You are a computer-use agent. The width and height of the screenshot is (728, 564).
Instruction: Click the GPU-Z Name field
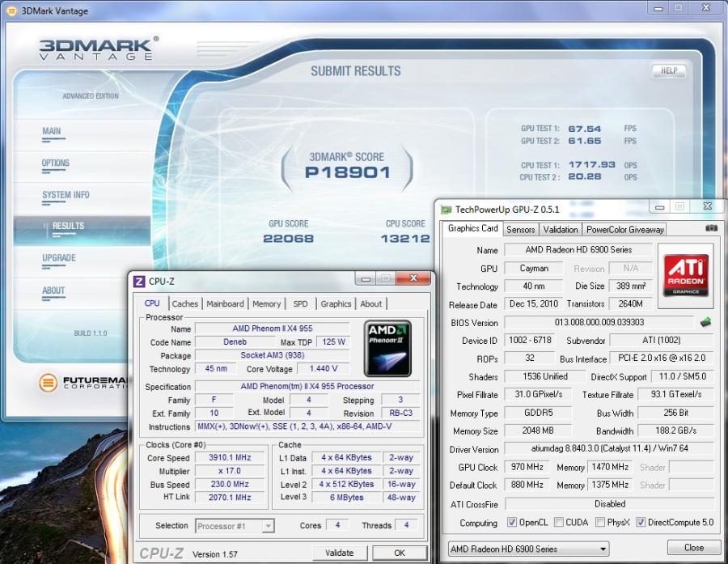pos(578,250)
